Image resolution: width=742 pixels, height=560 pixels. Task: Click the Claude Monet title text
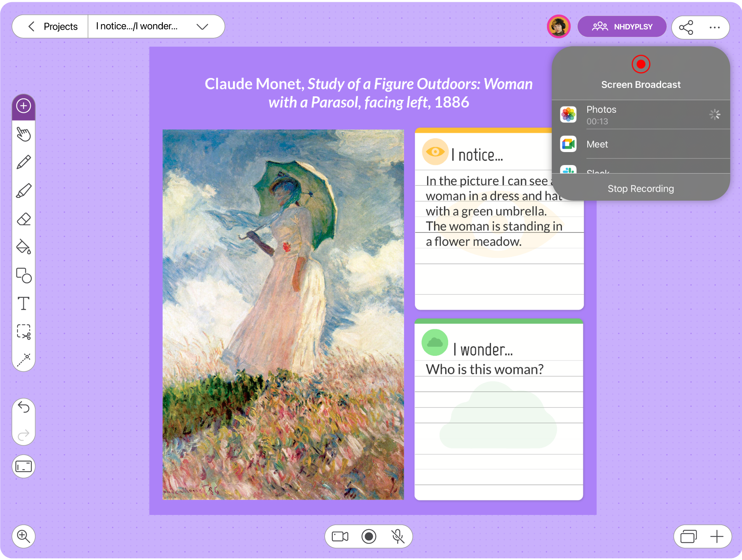tap(369, 93)
